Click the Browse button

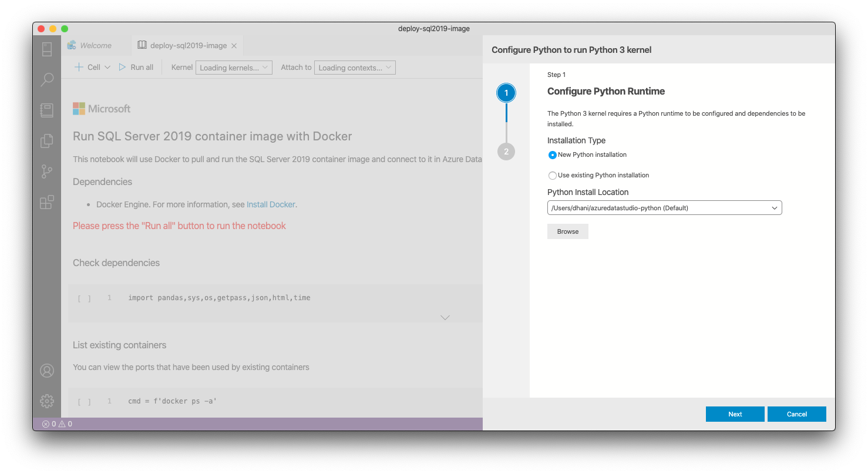point(567,231)
